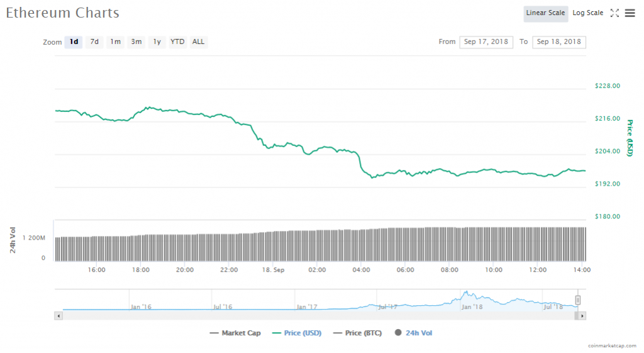Toggle Market Cap series in legend
The width and height of the screenshot is (644, 353).
tap(235, 333)
